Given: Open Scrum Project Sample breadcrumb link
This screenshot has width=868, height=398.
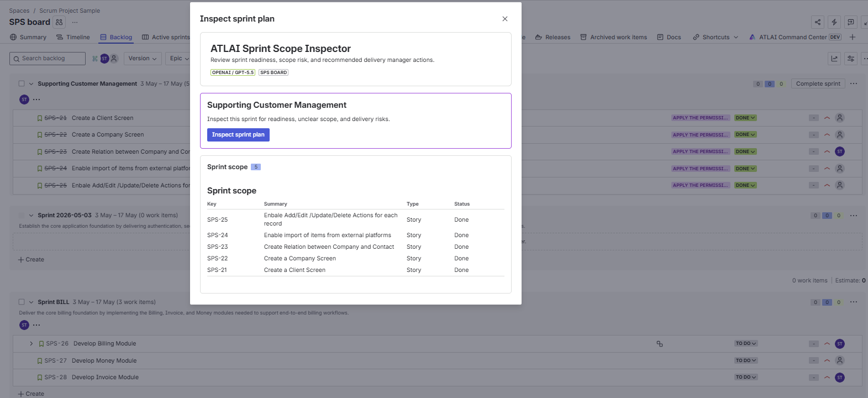Looking at the screenshot, I should (x=70, y=11).
